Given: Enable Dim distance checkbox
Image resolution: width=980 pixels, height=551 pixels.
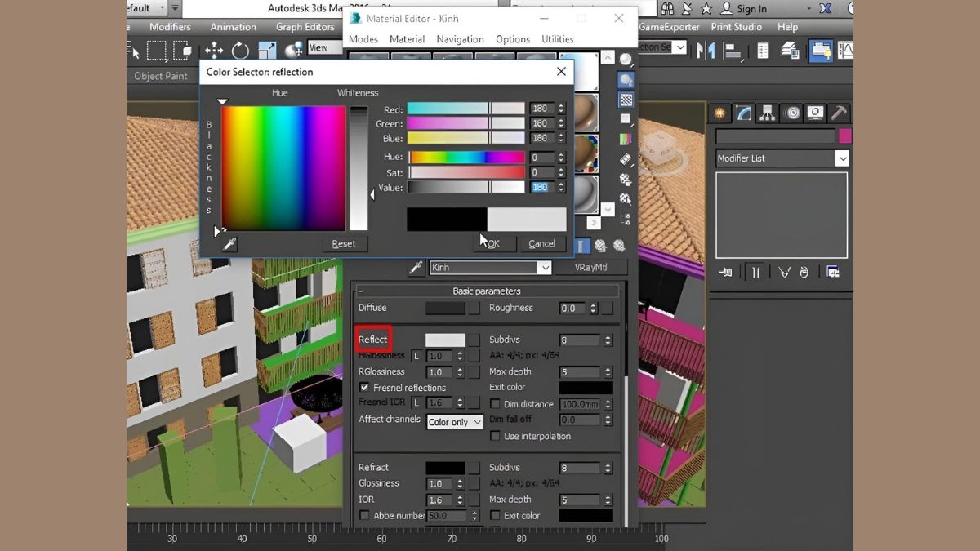Looking at the screenshot, I should [495, 403].
